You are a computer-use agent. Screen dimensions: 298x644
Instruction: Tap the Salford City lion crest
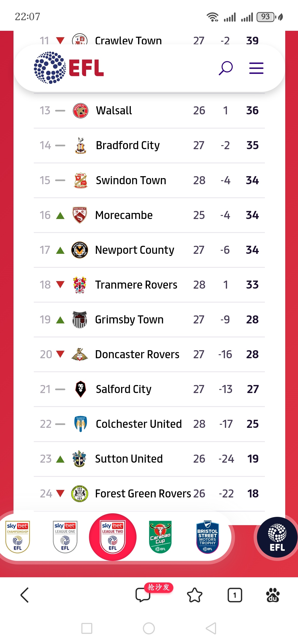point(80,389)
